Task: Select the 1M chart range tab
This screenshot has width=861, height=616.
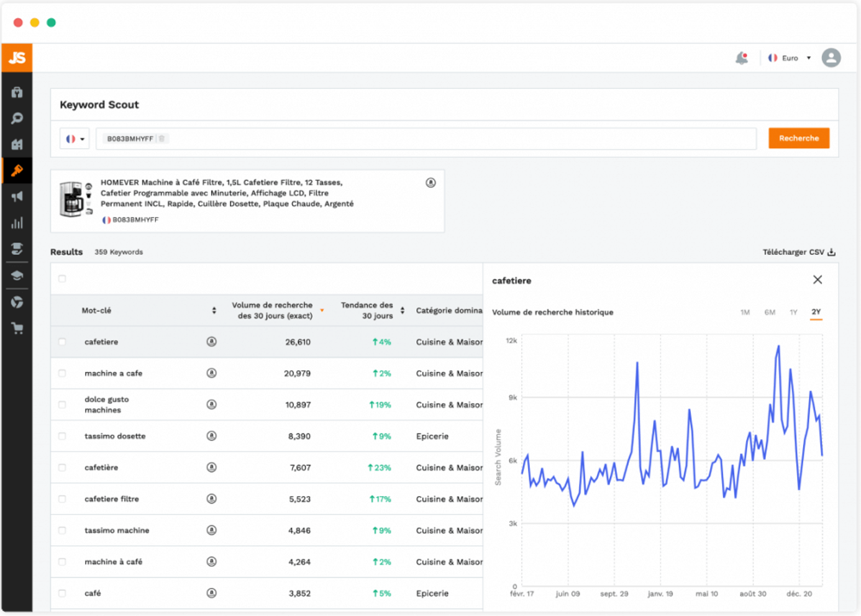Action: click(745, 312)
